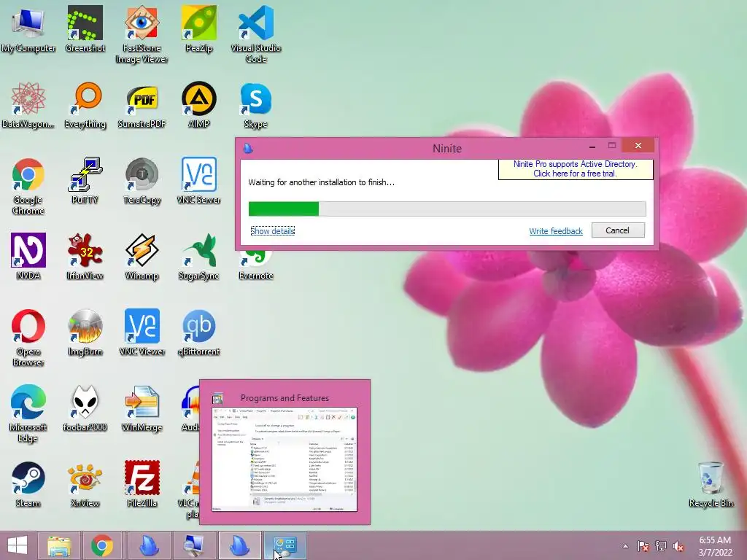Close the Ninite window
This screenshot has width=747, height=560.
[638, 145]
